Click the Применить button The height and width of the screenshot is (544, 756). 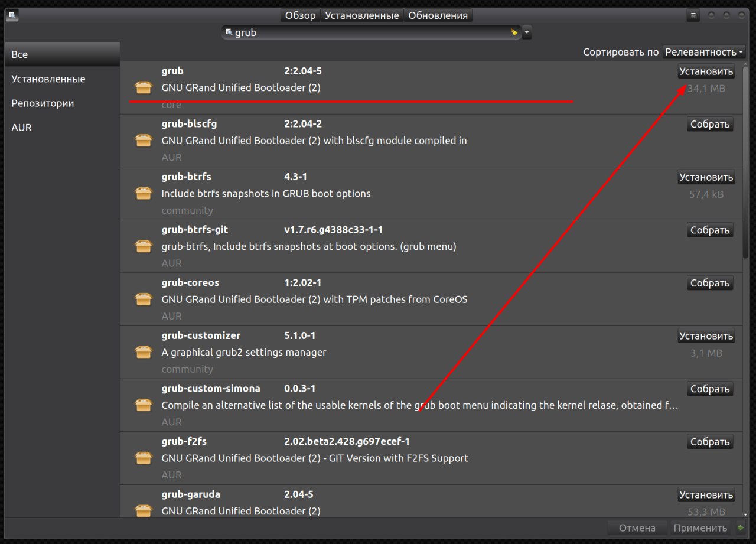click(700, 528)
